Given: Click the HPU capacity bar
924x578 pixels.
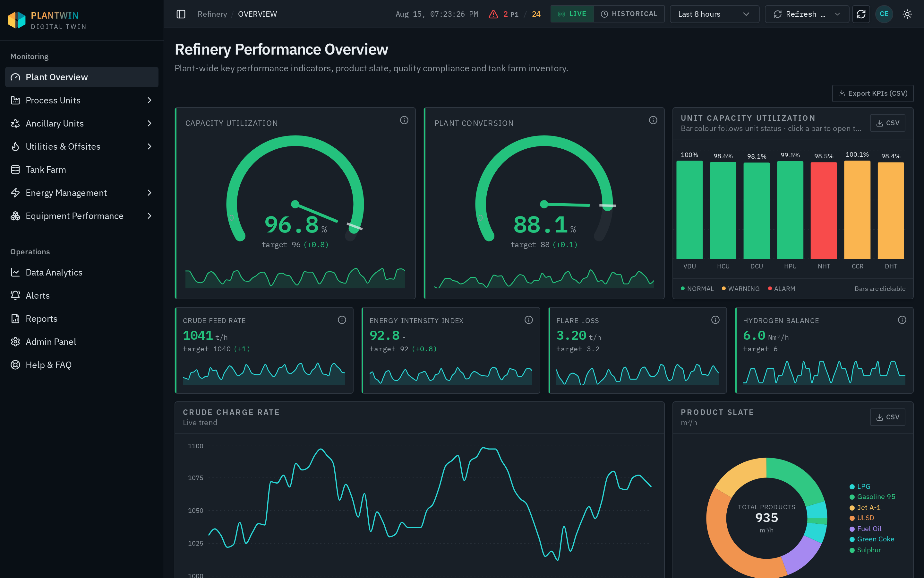Looking at the screenshot, I should [790, 210].
